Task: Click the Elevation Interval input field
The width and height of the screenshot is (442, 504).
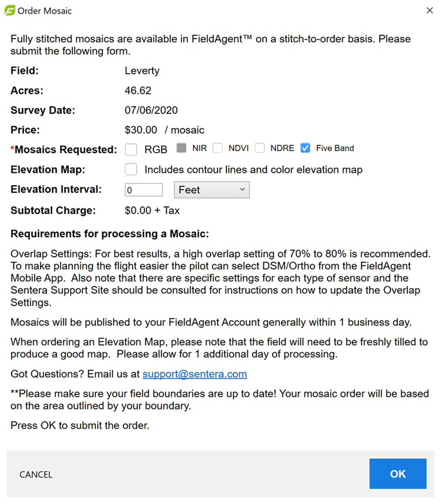Action: click(144, 190)
